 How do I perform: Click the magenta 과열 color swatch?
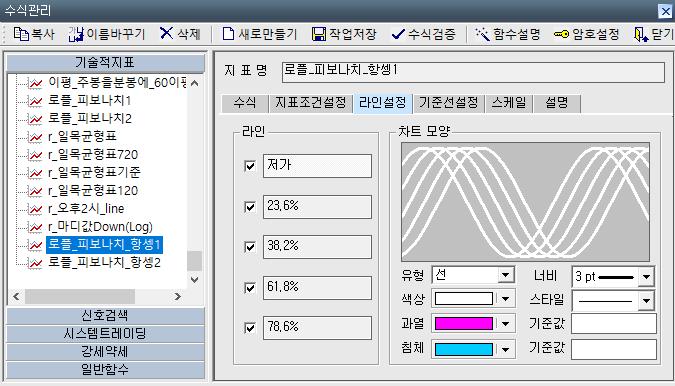pyautogui.click(x=464, y=324)
